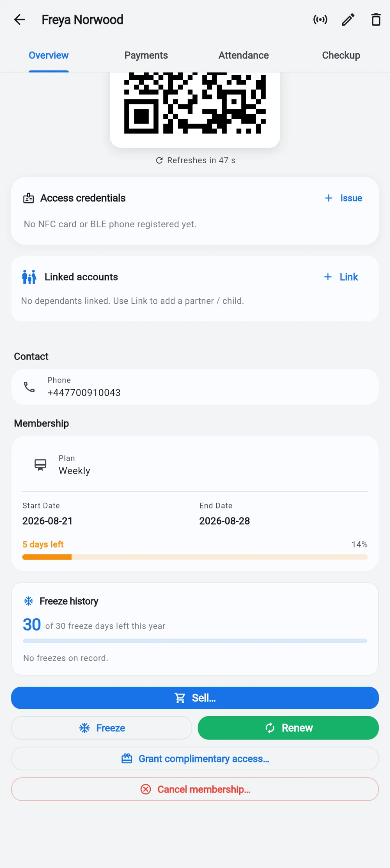Click the renew cycle icon
The height and width of the screenshot is (868, 390).
point(270,728)
